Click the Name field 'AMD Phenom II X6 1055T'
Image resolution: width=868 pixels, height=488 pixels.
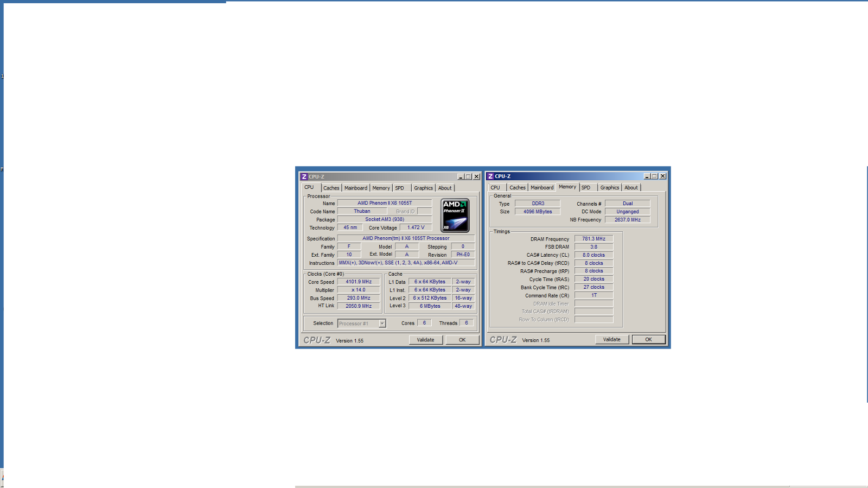pos(385,203)
